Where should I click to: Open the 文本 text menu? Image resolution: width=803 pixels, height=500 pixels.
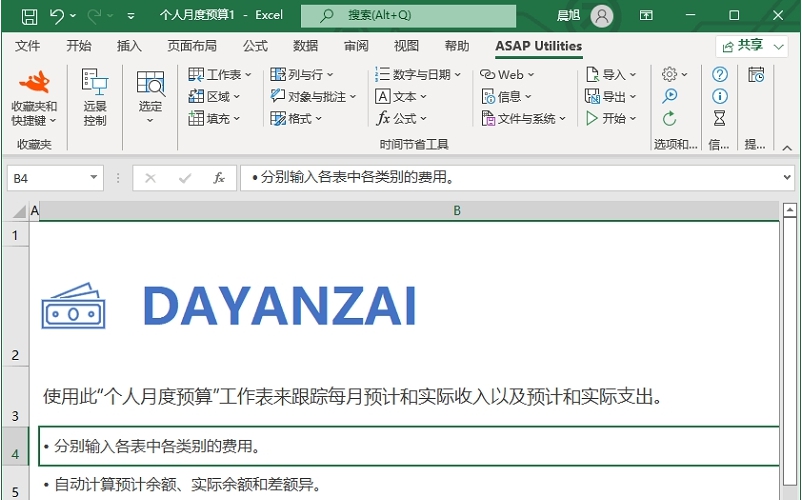pos(401,96)
